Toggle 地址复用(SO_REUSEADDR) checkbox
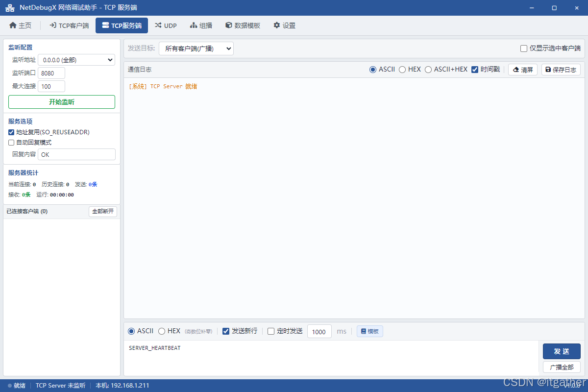Screen dimensions: 588x392 tap(11, 132)
